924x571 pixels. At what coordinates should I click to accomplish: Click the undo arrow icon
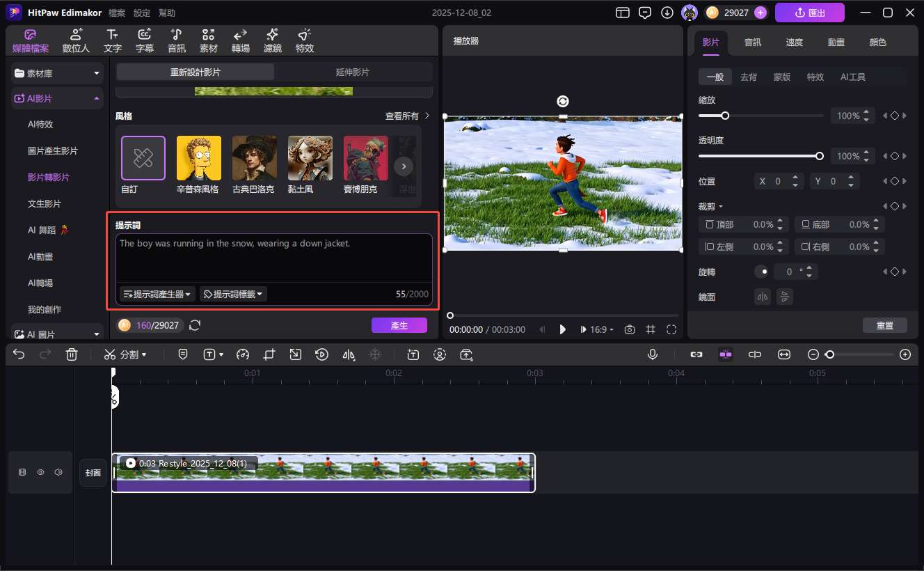click(19, 354)
